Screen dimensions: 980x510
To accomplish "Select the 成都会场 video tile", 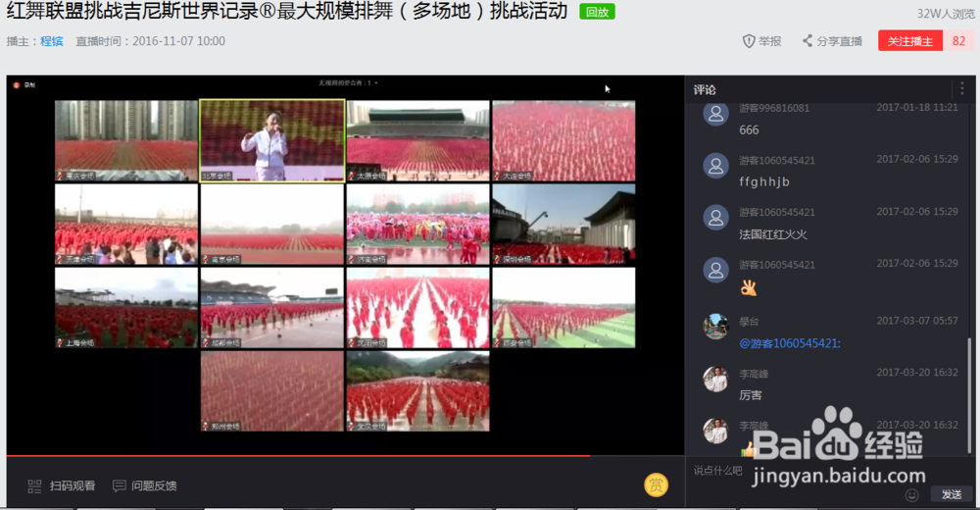I will coord(271,308).
